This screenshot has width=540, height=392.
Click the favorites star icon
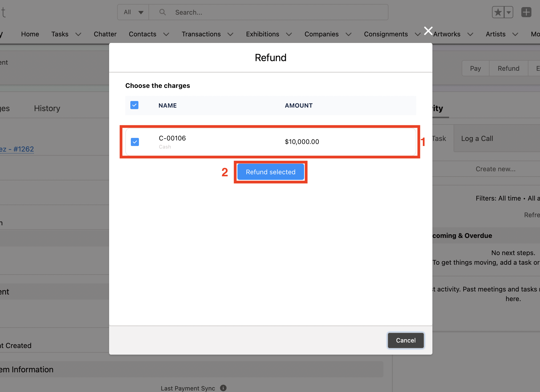tap(498, 12)
